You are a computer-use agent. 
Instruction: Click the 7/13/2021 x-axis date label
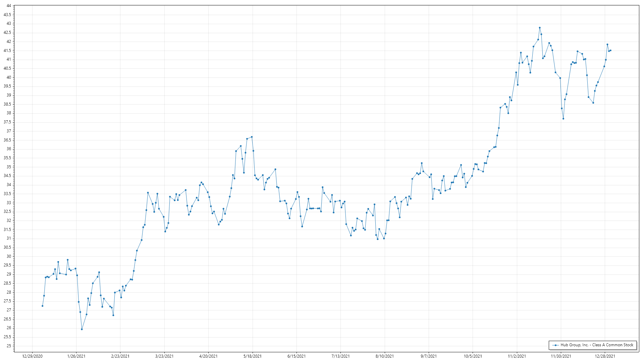[x=340, y=356]
